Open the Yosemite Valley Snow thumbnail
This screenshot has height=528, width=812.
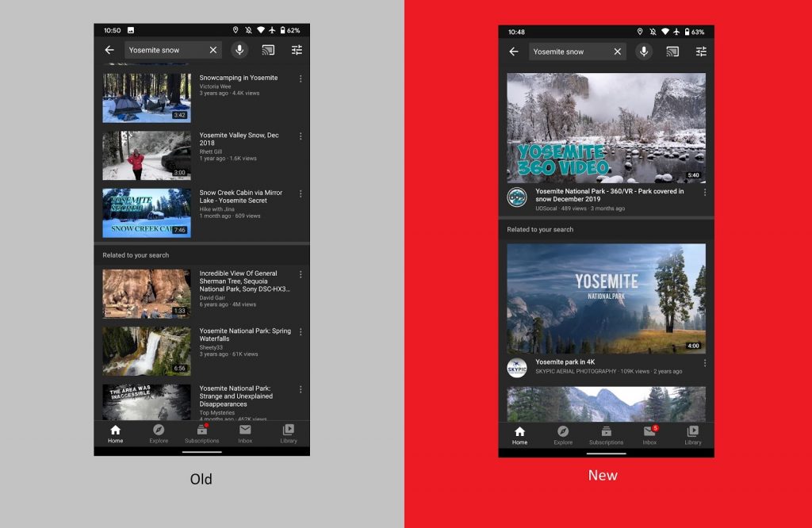[x=147, y=155]
